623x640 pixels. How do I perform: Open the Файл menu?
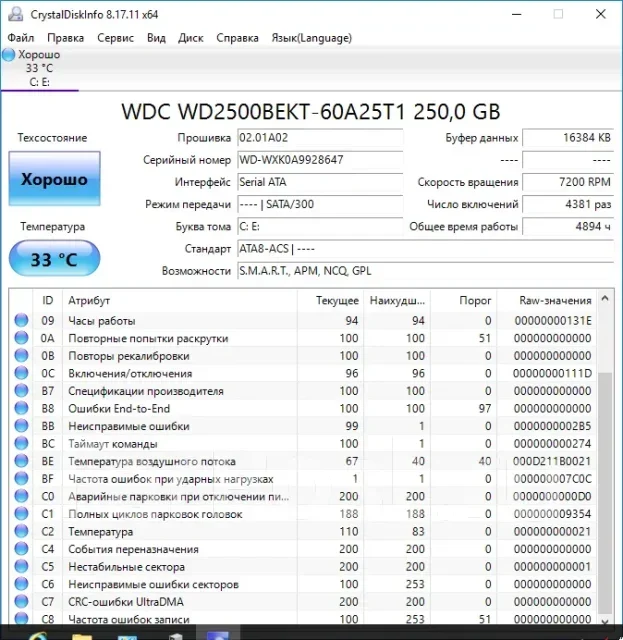click(21, 38)
